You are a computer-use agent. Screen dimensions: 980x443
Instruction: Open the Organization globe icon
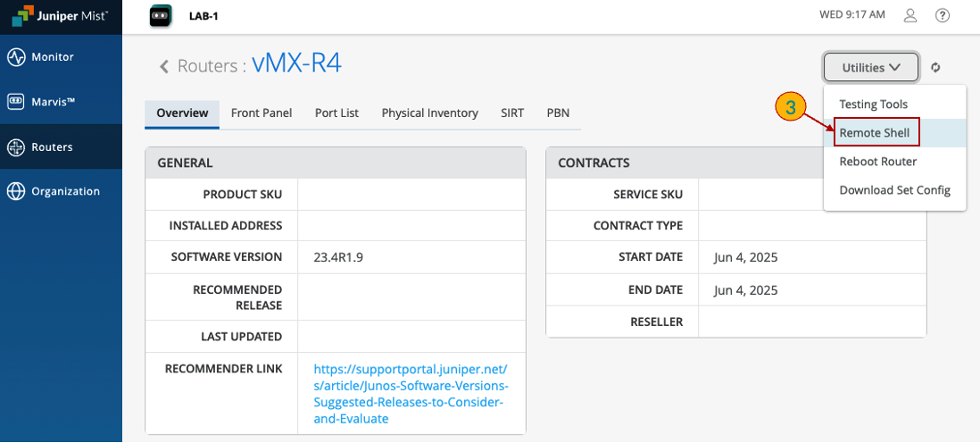point(16,191)
